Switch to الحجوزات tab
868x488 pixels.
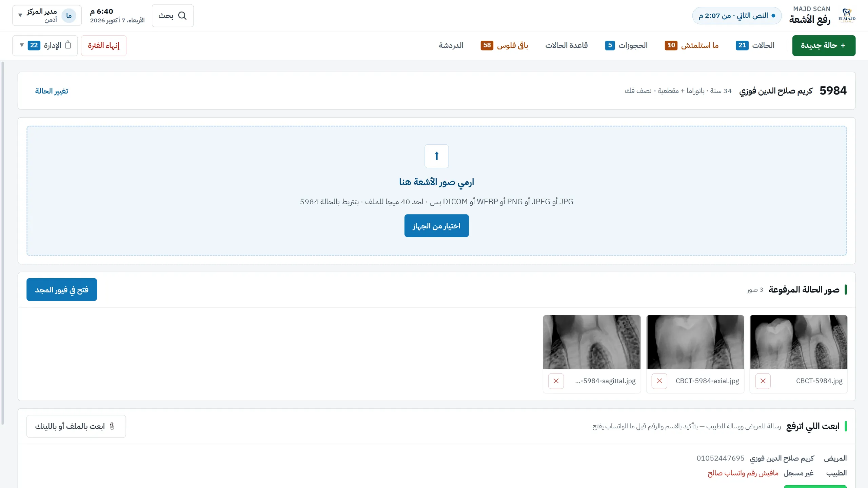(x=626, y=45)
